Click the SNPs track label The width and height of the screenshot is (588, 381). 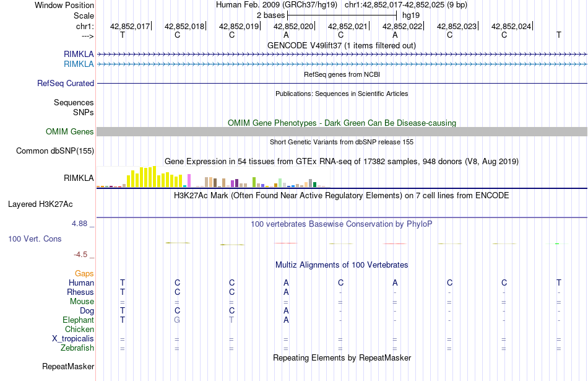pyautogui.click(x=84, y=112)
